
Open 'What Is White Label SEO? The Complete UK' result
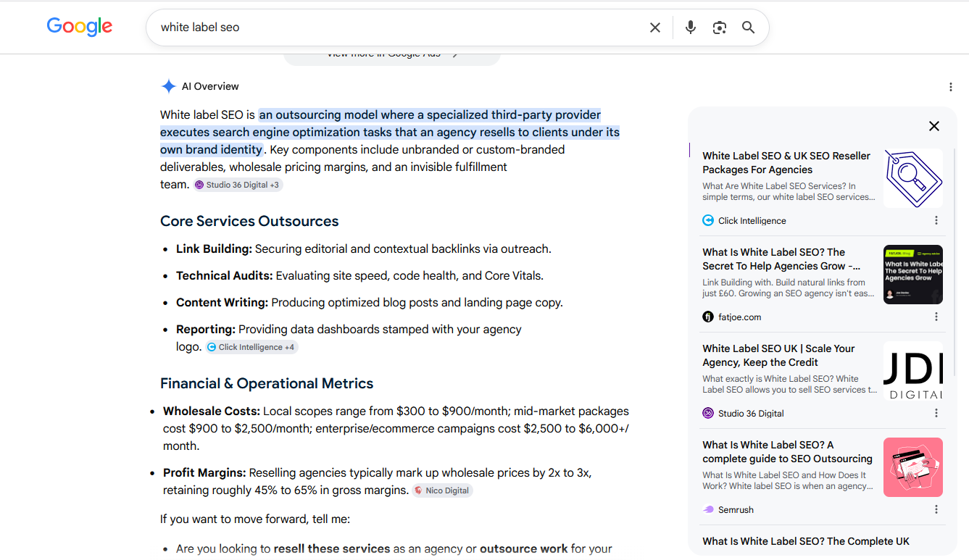[x=806, y=541]
